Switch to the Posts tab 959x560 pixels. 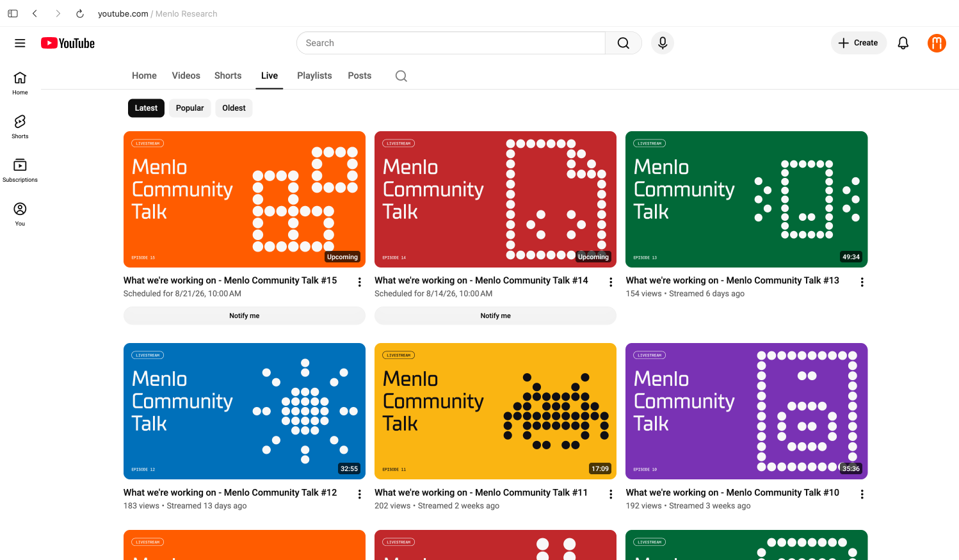tap(360, 76)
